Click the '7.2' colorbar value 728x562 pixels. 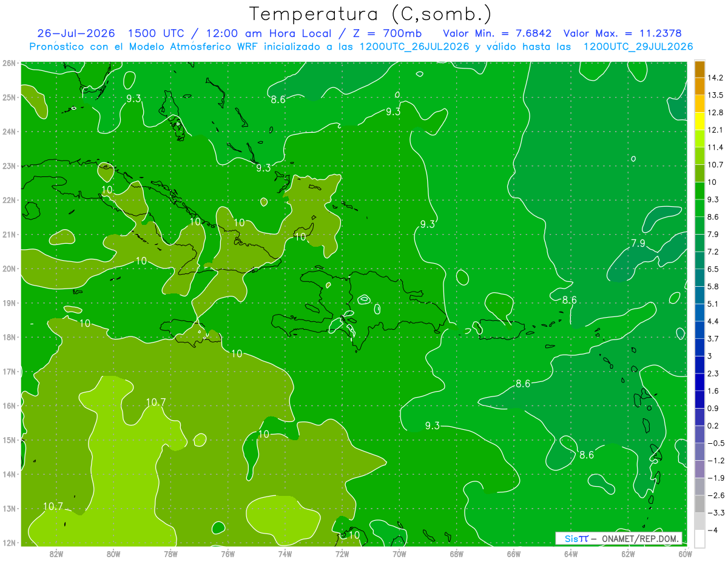point(713,252)
